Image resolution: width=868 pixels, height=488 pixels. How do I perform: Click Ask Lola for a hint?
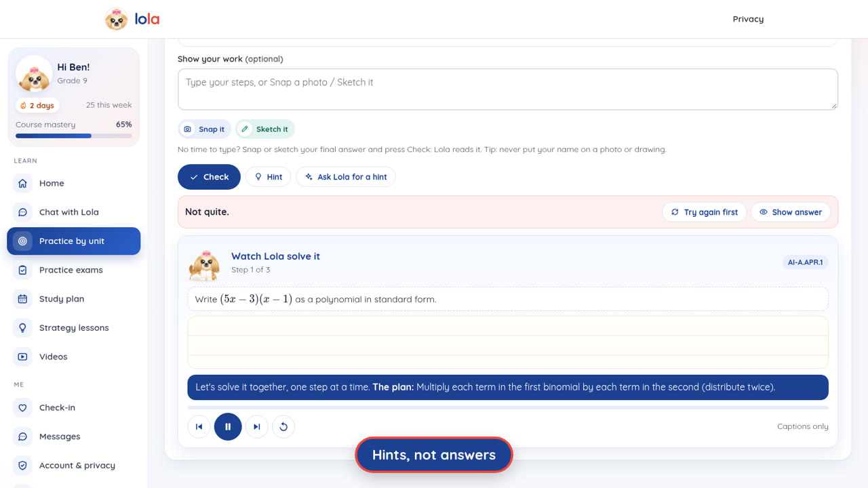[x=346, y=177]
